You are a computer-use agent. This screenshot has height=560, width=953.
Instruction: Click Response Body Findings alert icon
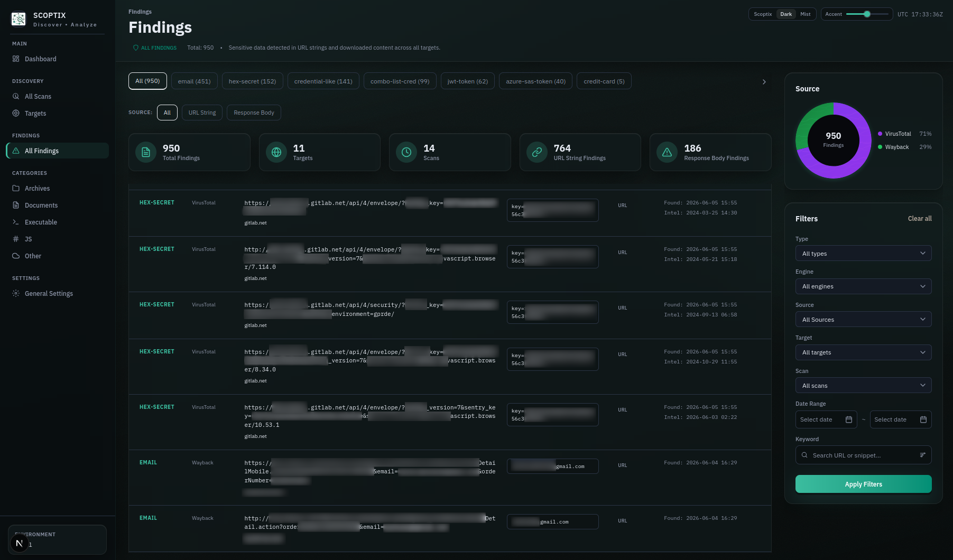point(667,152)
